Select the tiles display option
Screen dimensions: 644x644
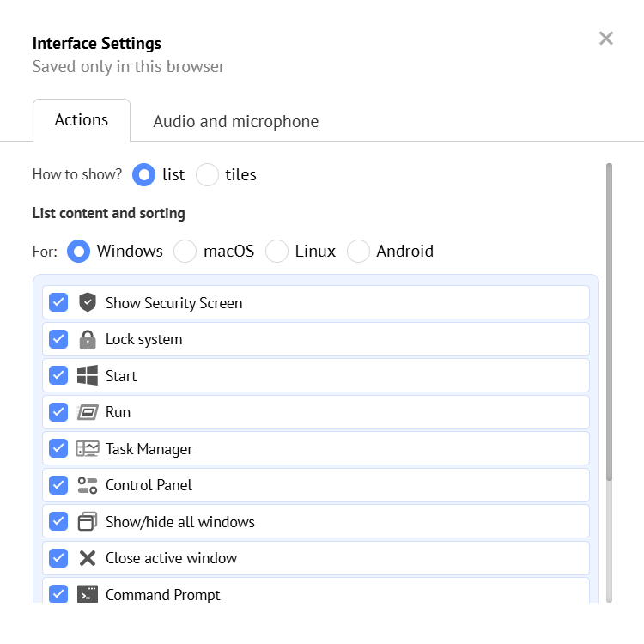click(x=208, y=175)
